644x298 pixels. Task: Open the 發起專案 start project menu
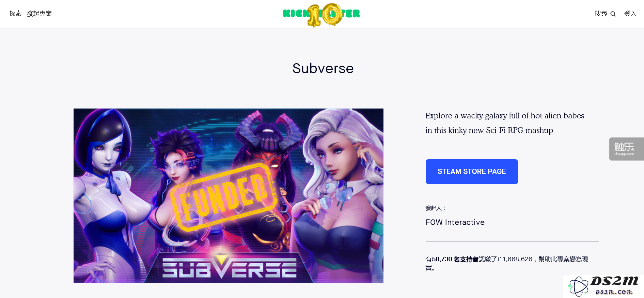pyautogui.click(x=39, y=14)
